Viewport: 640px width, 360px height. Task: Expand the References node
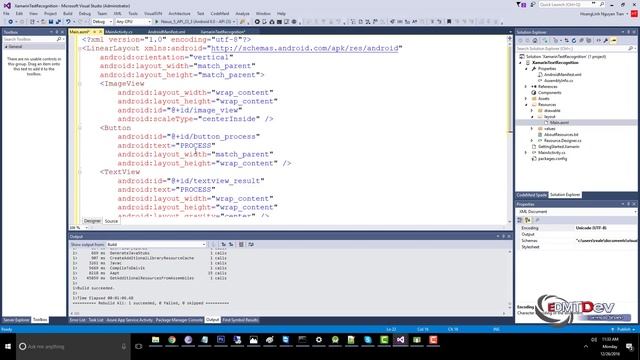[526, 87]
